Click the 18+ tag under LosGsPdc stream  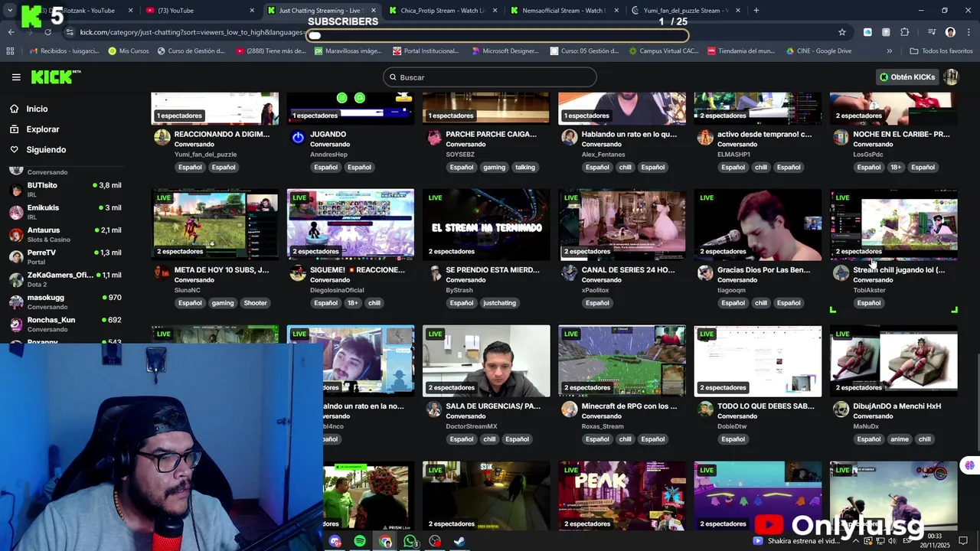pyautogui.click(x=896, y=168)
